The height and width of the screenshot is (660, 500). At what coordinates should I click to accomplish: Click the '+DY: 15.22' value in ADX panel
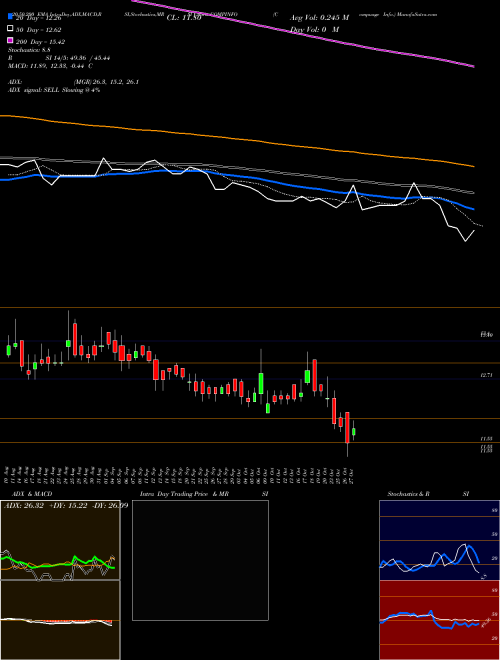click(x=69, y=505)
